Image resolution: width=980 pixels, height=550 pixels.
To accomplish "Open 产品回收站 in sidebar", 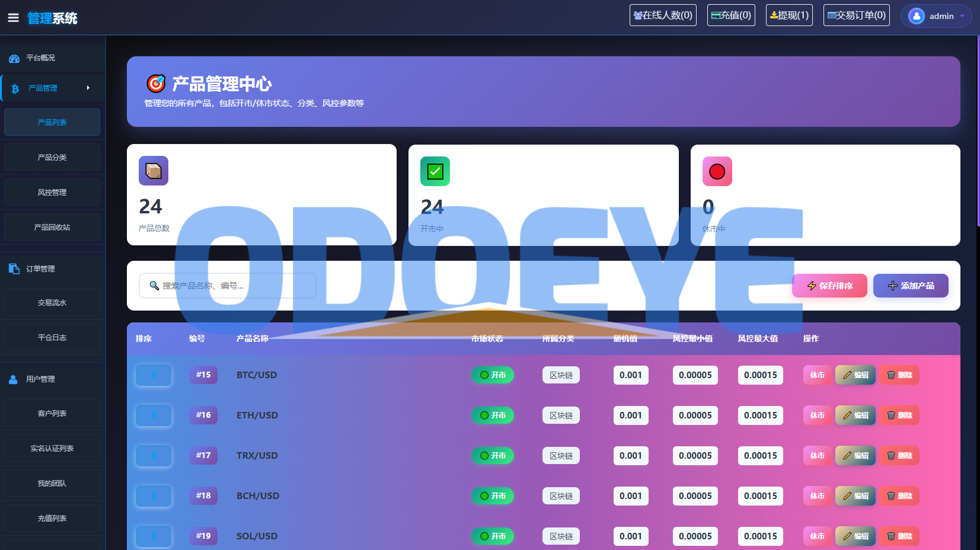I will [x=52, y=227].
